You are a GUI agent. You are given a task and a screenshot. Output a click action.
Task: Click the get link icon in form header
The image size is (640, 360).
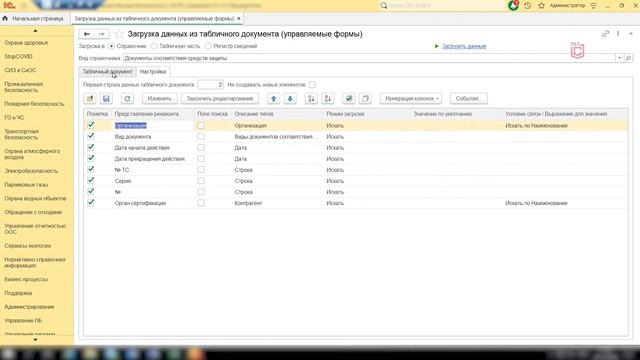coord(605,34)
